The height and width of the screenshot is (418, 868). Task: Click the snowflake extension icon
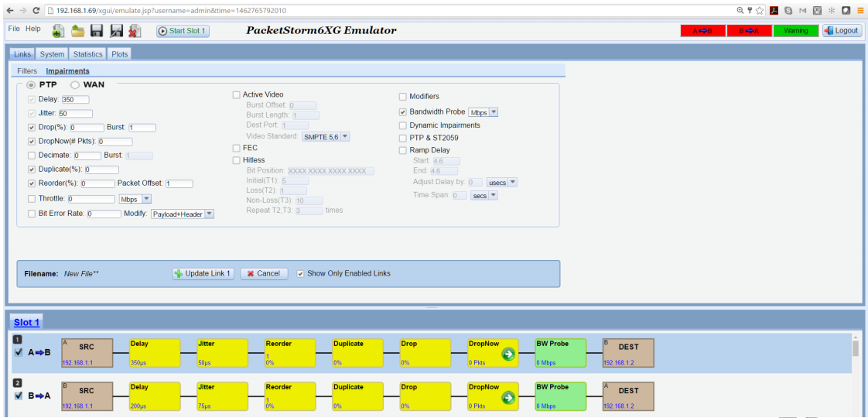pos(832,11)
